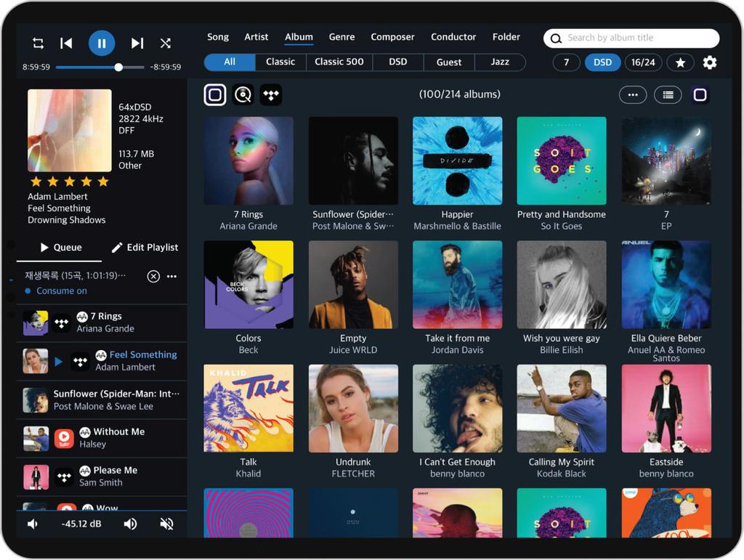744x560 pixels.
Task: Clear the playlist with the X icon
Action: (153, 277)
